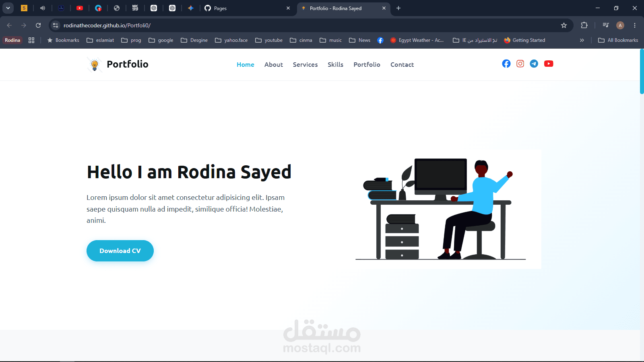Image resolution: width=644 pixels, height=362 pixels.
Task: Switch to the pinned tab with speaker icon
Action: pos(43,8)
